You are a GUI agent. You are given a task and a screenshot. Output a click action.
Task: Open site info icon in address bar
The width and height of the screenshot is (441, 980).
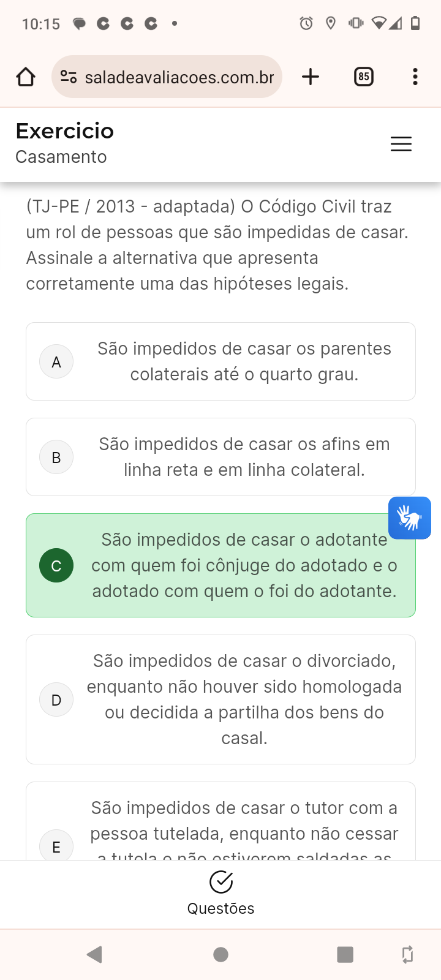coord(69,77)
